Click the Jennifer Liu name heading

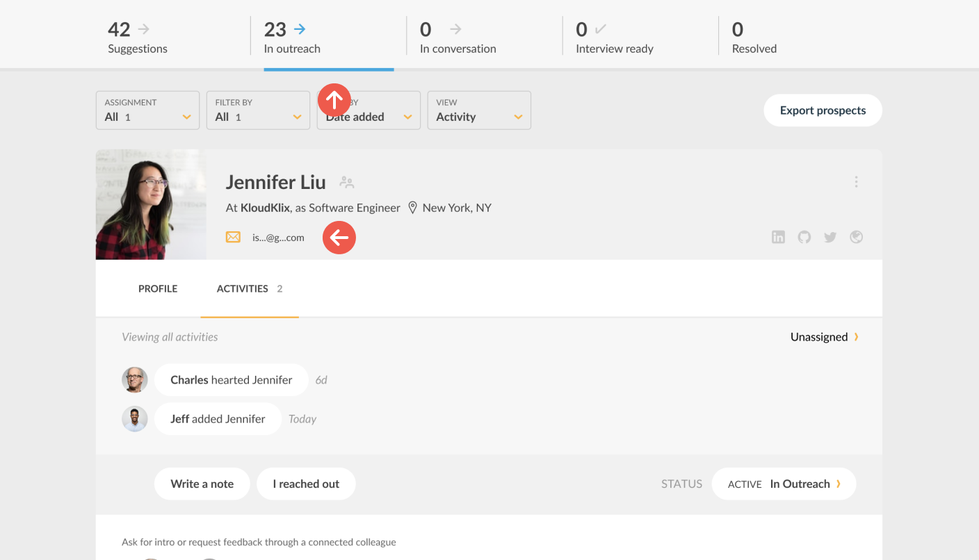(x=276, y=183)
